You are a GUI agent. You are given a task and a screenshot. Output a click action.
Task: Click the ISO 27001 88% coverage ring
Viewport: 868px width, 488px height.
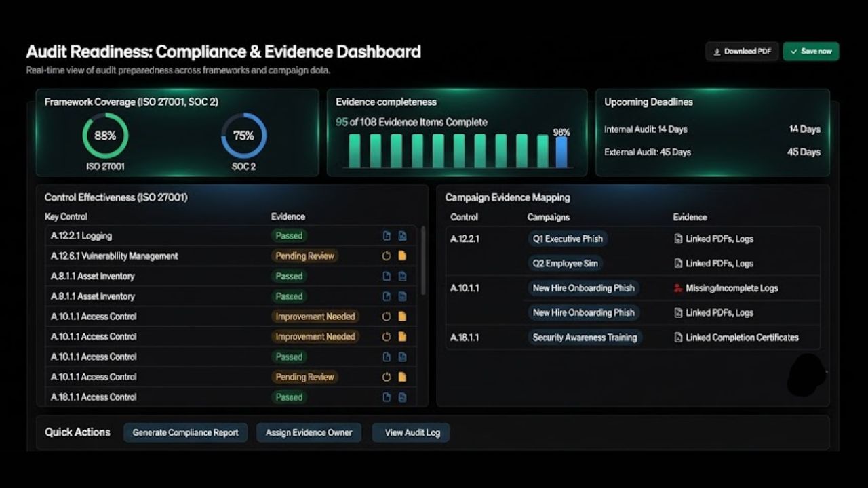(105, 136)
